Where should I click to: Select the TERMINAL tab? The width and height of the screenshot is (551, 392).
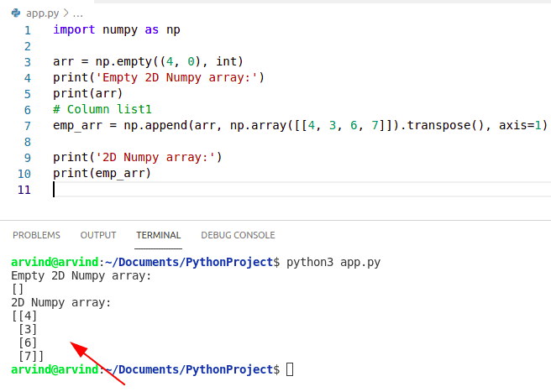point(159,235)
